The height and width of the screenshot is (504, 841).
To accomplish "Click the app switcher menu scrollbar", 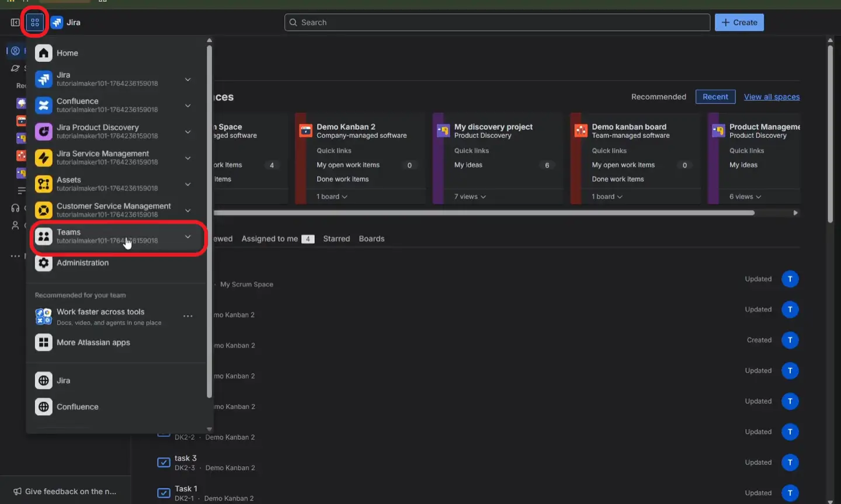I will 209,222.
